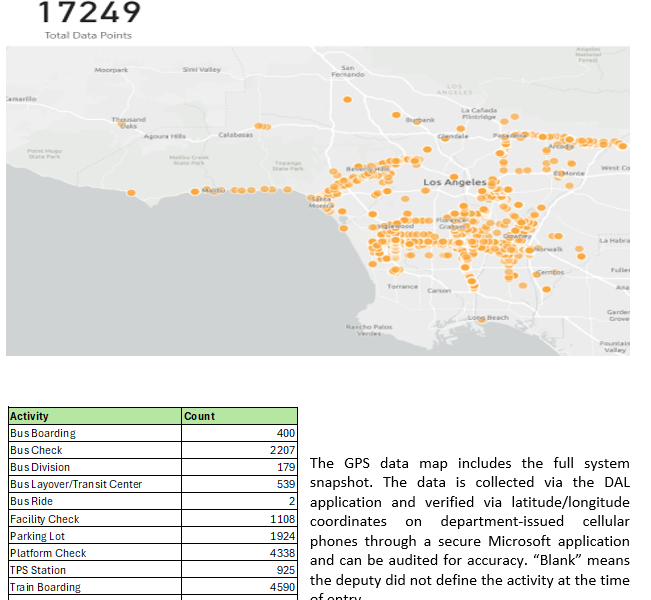
Task: Click the Los Angeles label on map
Action: (454, 182)
